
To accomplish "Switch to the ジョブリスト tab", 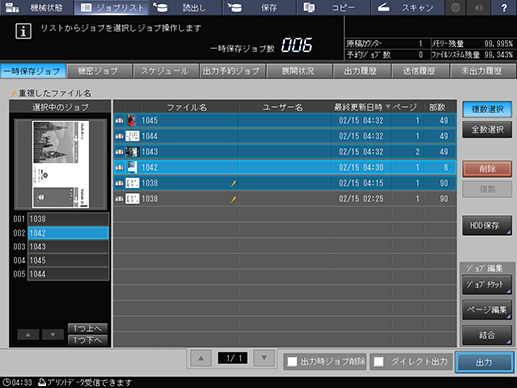I will point(112,7).
